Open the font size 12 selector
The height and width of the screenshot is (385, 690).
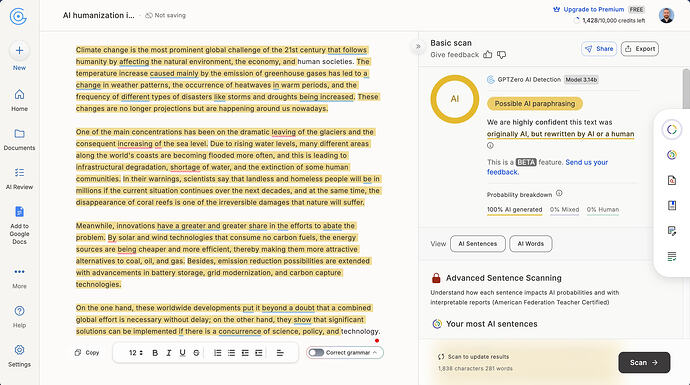point(136,353)
